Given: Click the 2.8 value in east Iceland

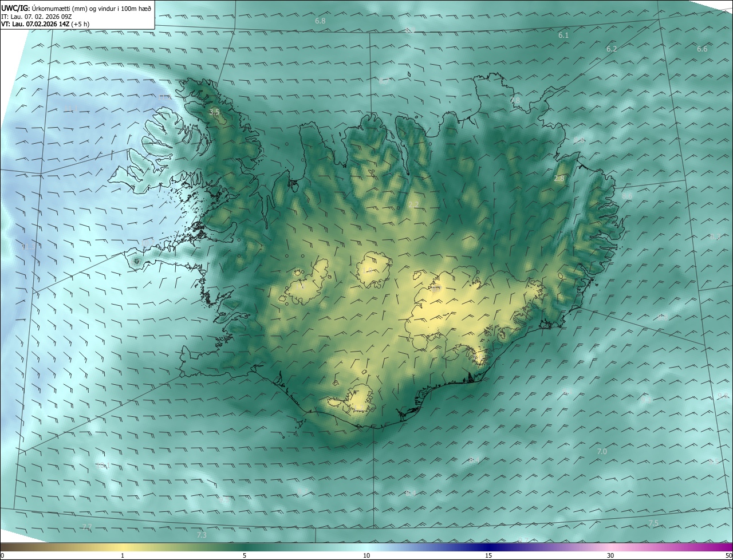Looking at the screenshot, I should tap(559, 179).
